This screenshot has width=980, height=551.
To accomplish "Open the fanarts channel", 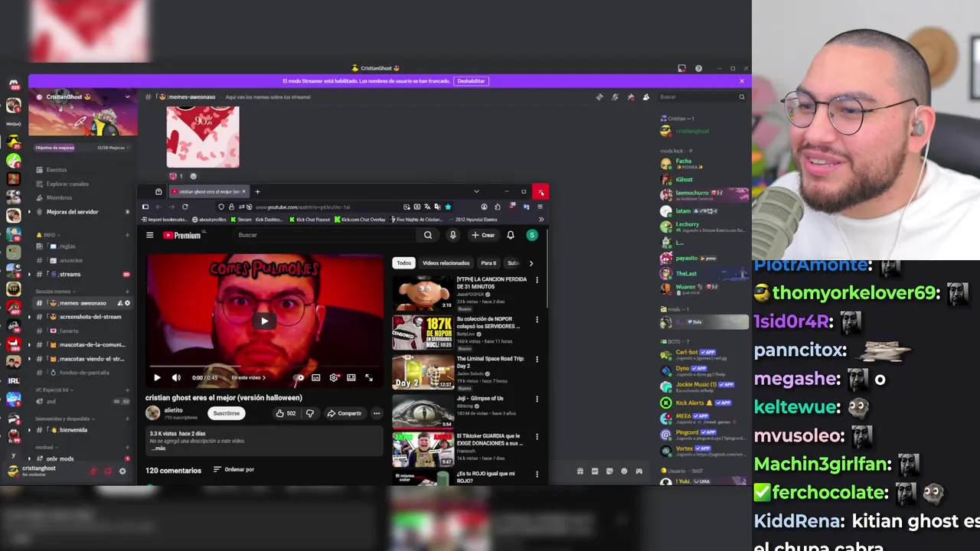I will (69, 331).
